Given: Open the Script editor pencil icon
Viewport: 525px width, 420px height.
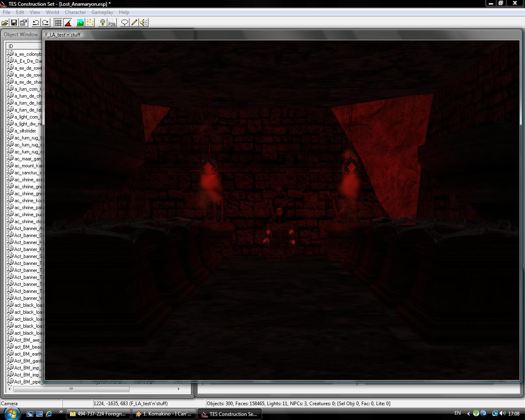Looking at the screenshot, I should [x=134, y=23].
